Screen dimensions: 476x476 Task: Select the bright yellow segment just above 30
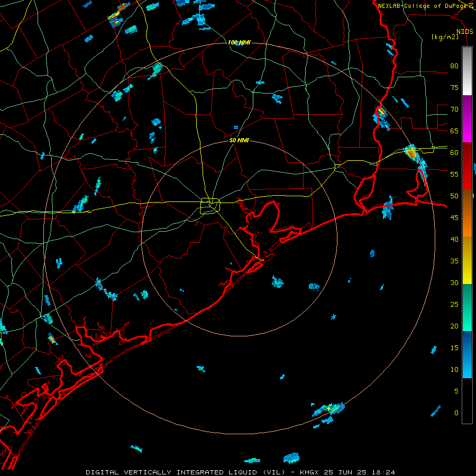467,272
